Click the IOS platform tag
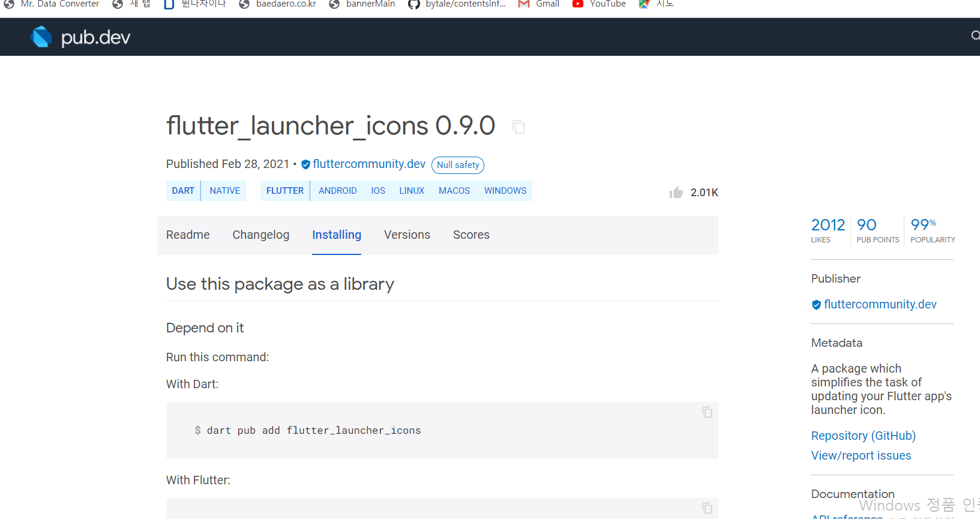This screenshot has height=519, width=980. pos(378,191)
